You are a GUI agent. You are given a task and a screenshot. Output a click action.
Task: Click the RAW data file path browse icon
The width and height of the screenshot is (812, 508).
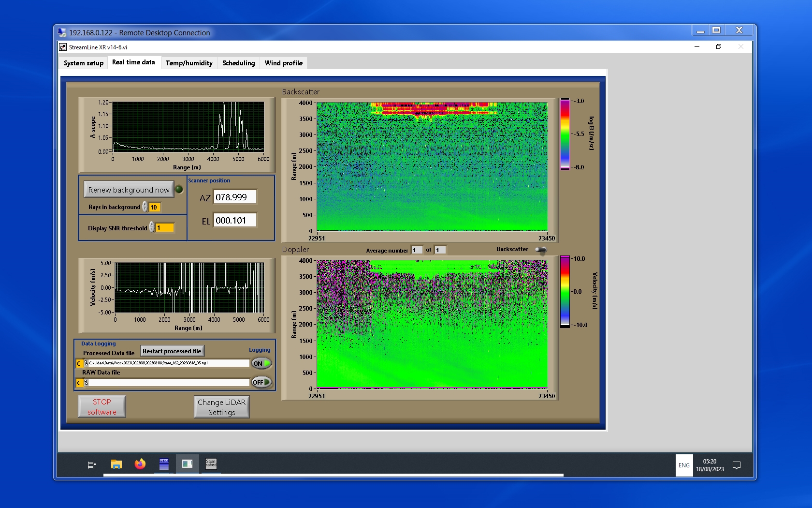pyautogui.click(x=86, y=383)
